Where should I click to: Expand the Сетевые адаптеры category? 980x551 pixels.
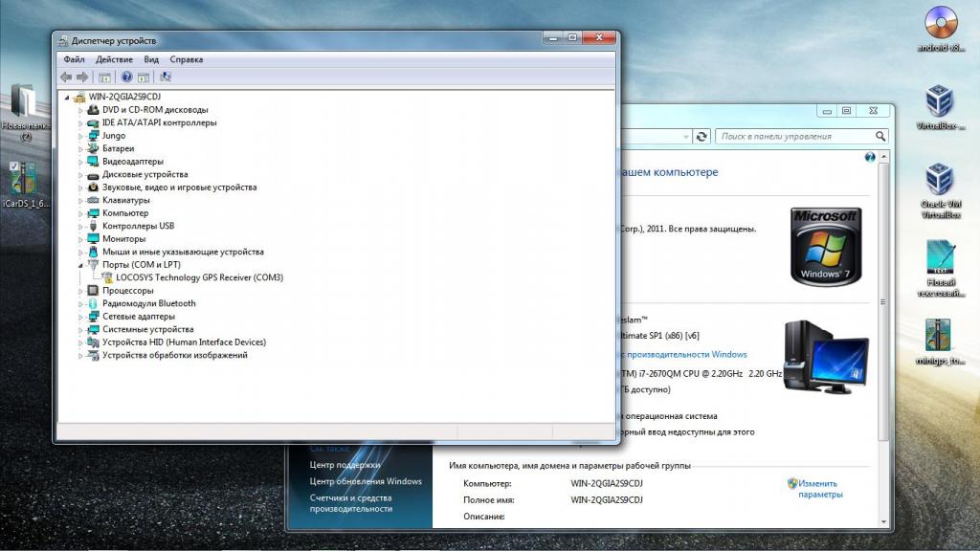coord(81,317)
